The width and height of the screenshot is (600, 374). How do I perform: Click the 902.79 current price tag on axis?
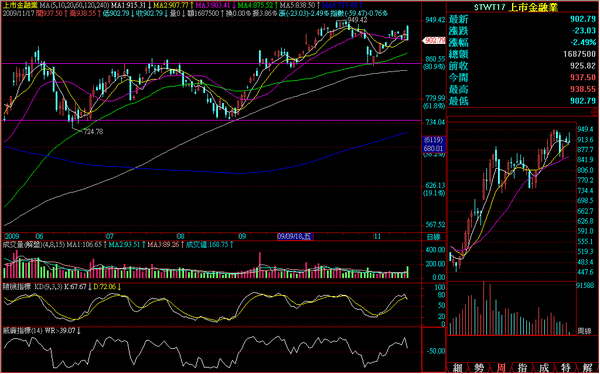coord(434,40)
